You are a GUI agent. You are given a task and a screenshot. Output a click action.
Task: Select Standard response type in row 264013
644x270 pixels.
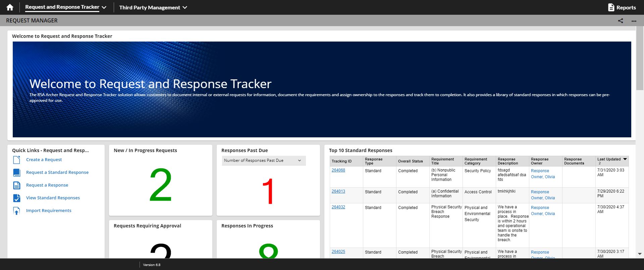(x=373, y=192)
